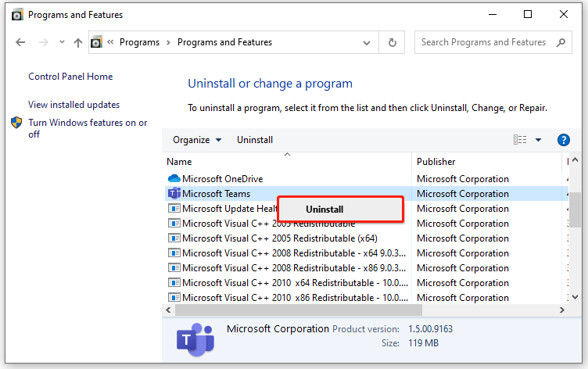This screenshot has width=588, height=369.
Task: Click the horizontal scrollbar thumb
Action: tap(299, 310)
